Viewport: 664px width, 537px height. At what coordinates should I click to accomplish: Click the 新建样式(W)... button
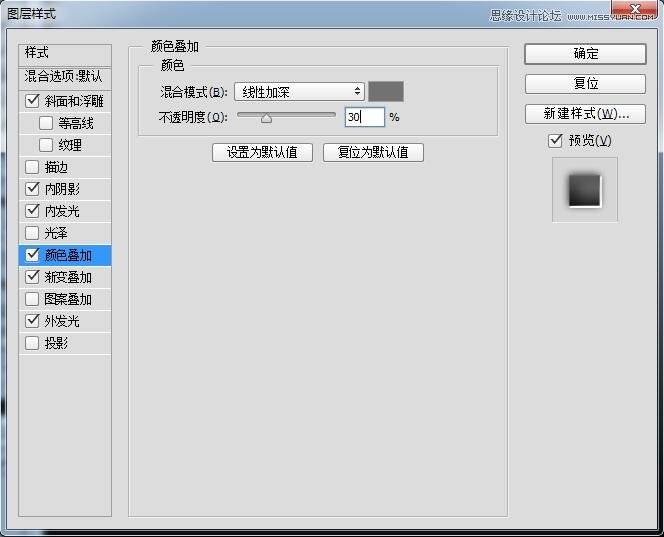click(x=585, y=114)
